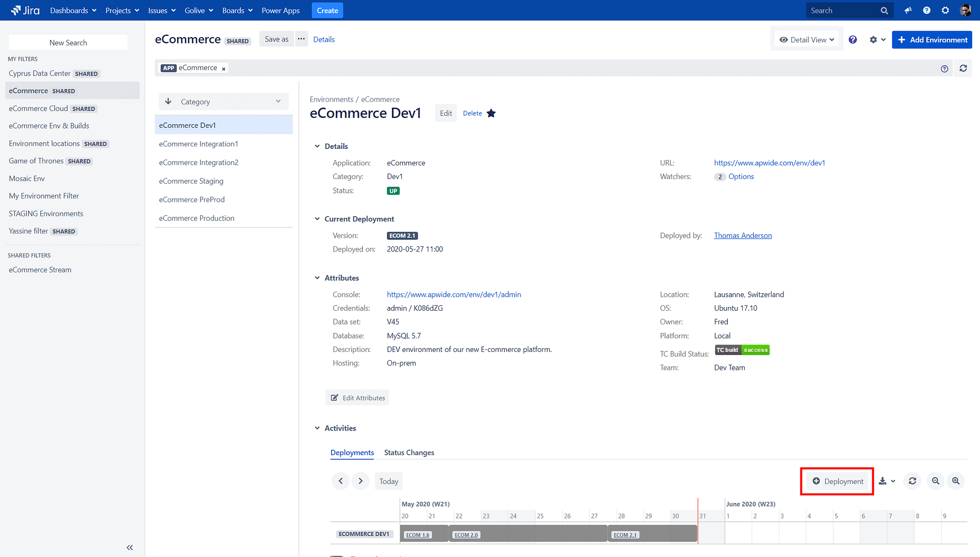
Task: Open the Detail View dropdown
Action: (806, 39)
